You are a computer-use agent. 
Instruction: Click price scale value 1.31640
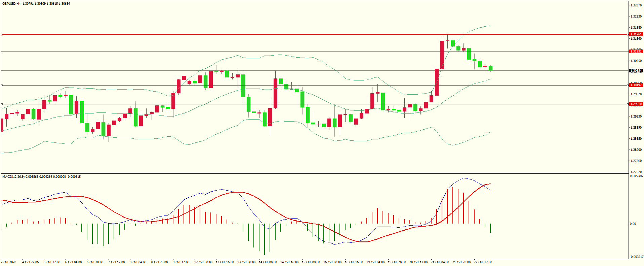636,39
